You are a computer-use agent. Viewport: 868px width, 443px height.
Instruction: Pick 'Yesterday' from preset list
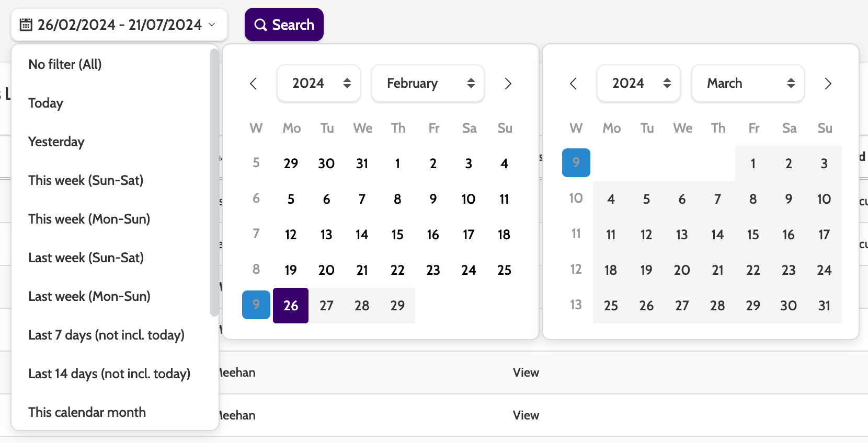click(56, 142)
